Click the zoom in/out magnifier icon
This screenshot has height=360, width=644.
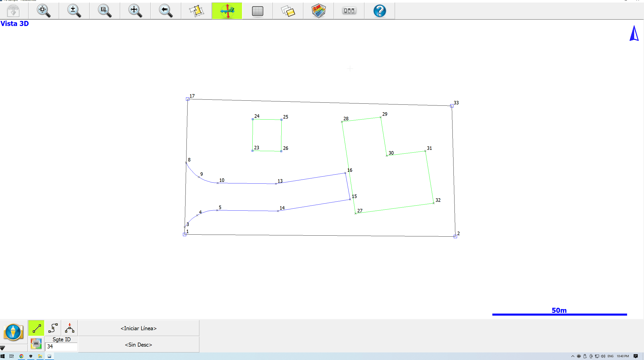pyautogui.click(x=74, y=11)
